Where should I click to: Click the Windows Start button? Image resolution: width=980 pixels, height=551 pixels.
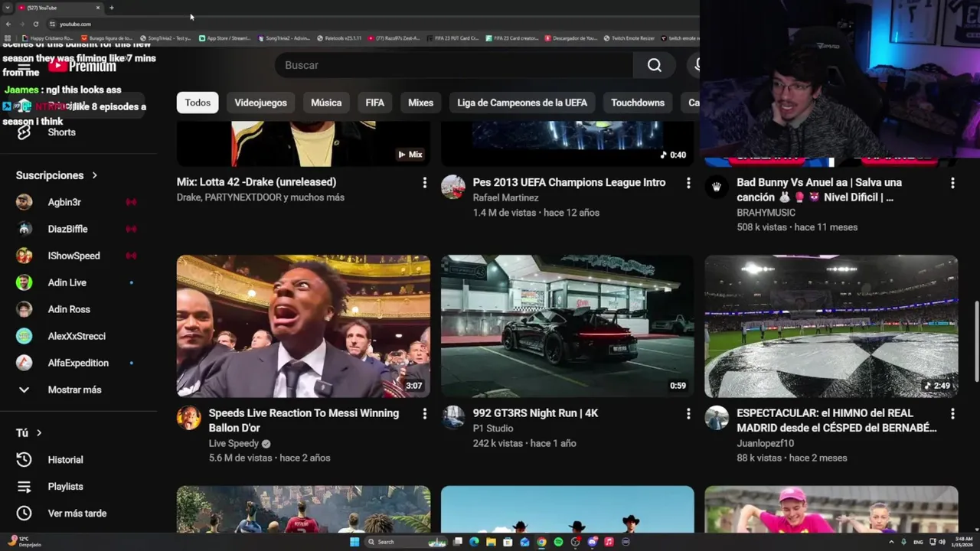[354, 542]
